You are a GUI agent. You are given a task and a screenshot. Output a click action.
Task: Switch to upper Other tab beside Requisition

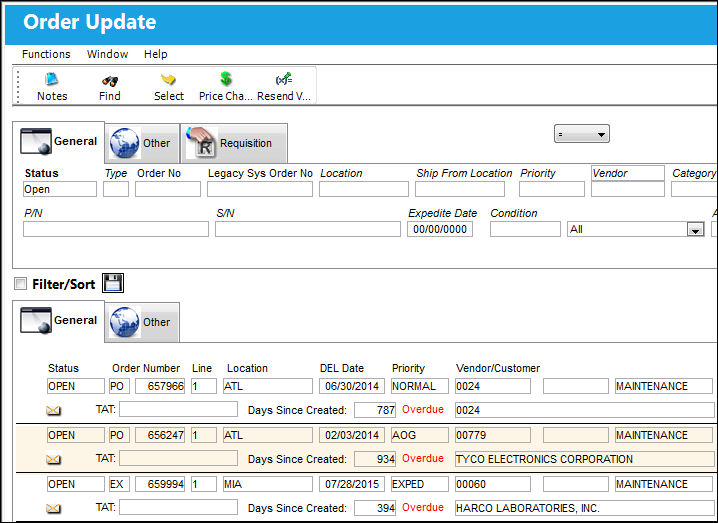[142, 143]
